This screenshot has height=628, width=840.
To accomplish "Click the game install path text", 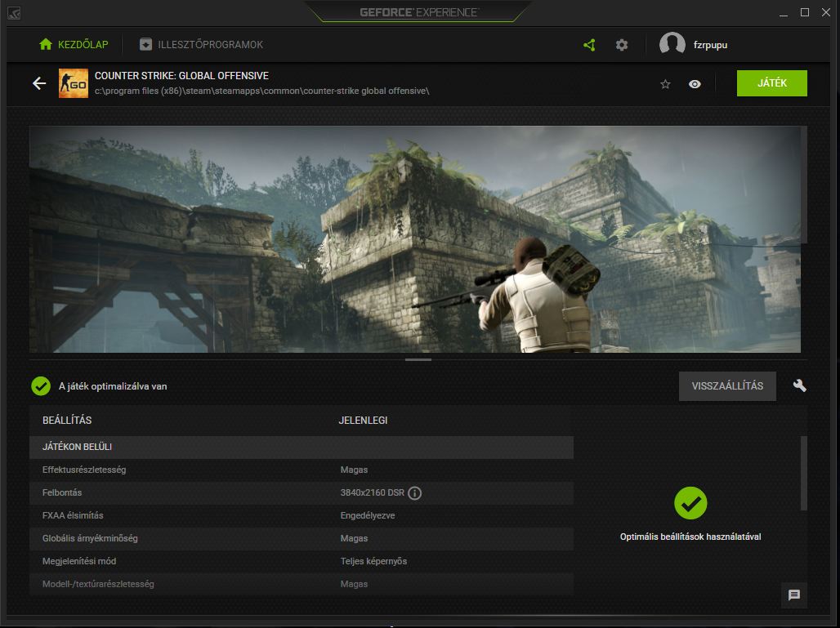I will tap(262, 91).
